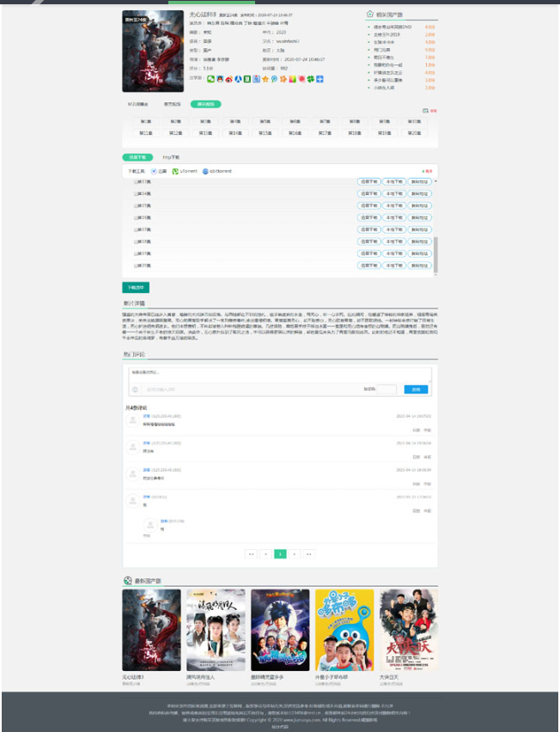Image resolution: width=560 pixels, height=732 pixels.
Task: Play episode 10 from the episode grid
Action: 414,121
